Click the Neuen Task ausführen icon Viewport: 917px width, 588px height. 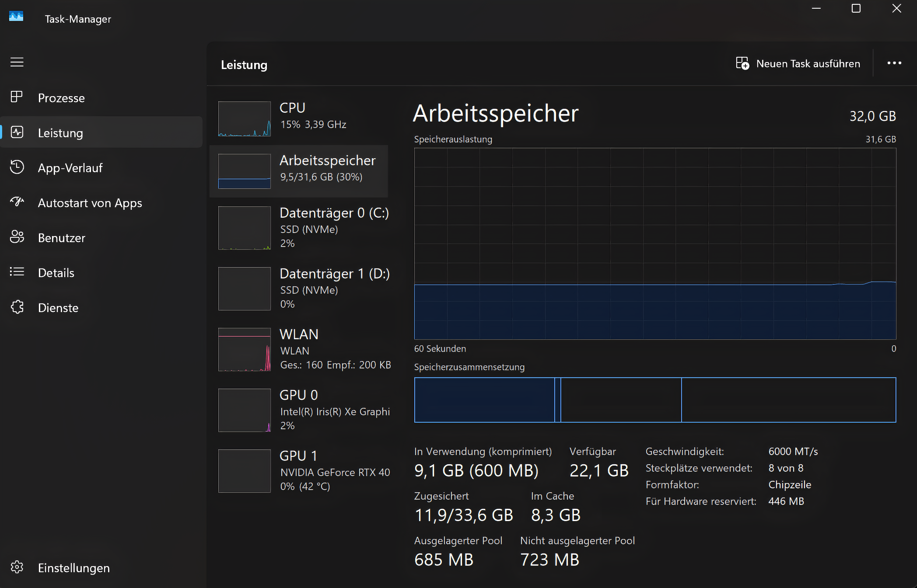(x=742, y=63)
